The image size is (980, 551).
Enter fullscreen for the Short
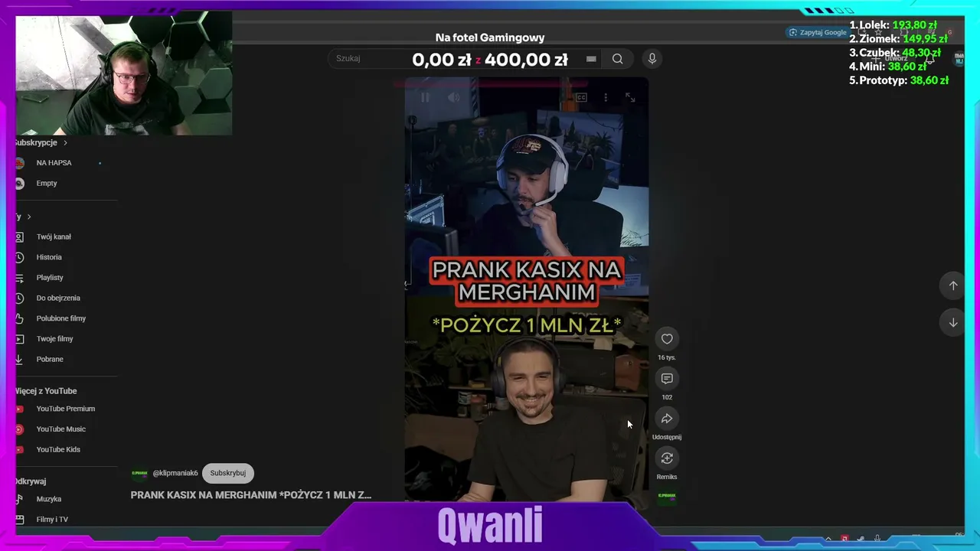coord(630,97)
